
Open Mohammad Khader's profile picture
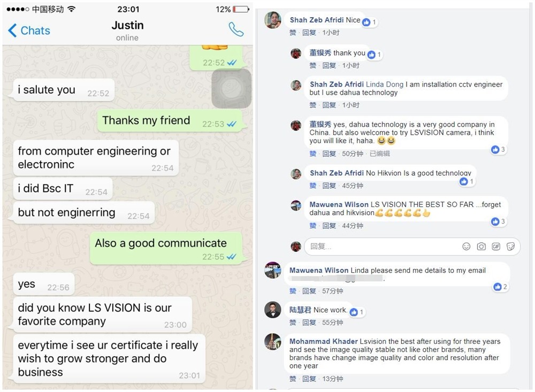click(x=273, y=342)
